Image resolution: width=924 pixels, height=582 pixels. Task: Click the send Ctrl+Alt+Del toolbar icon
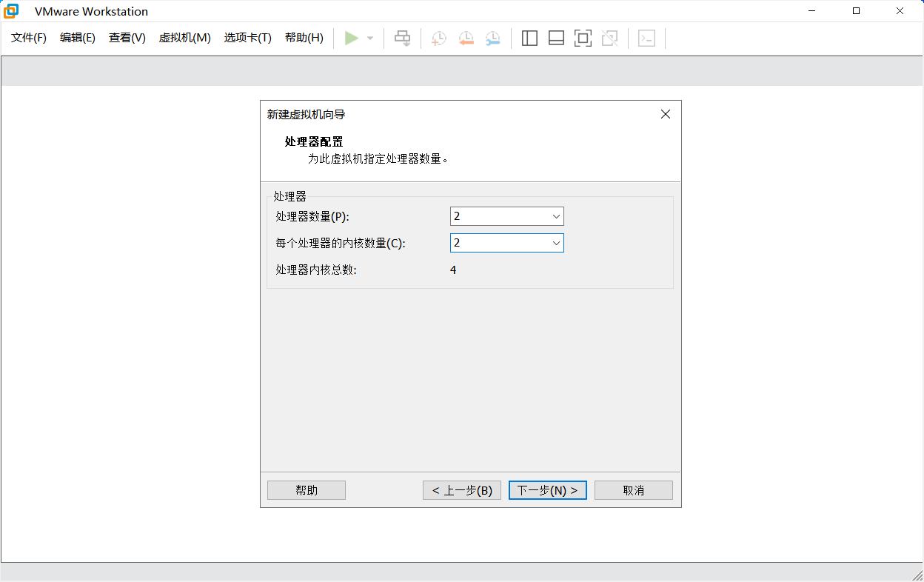402,39
